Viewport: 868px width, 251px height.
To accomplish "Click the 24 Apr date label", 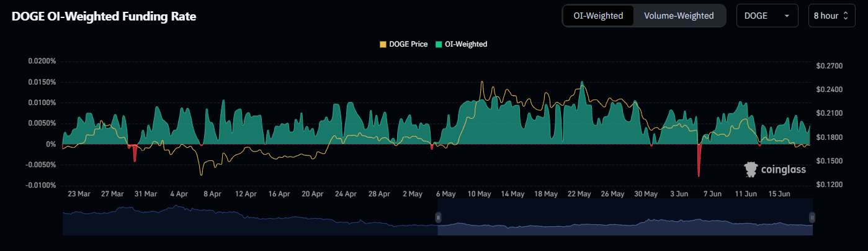I will point(346,194).
